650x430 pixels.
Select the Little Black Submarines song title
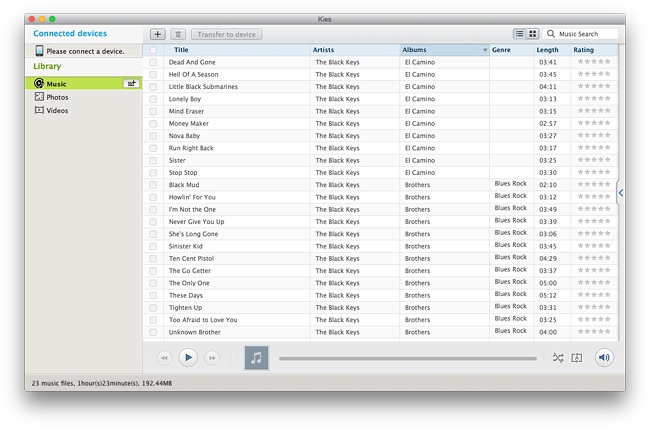[x=203, y=87]
